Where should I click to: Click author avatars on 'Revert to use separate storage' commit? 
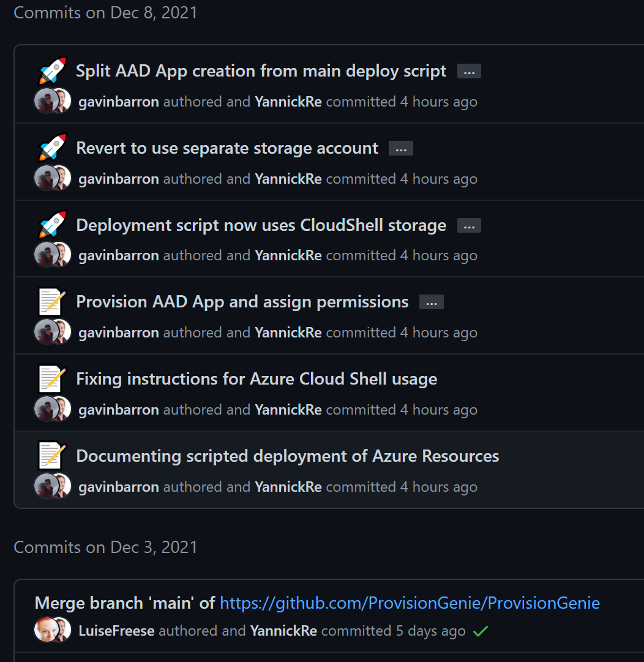tap(53, 178)
